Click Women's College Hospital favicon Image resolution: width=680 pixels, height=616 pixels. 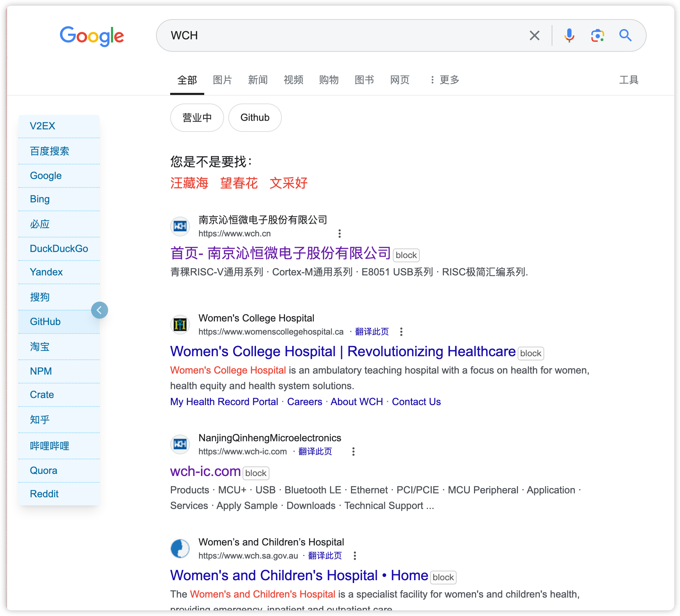(x=180, y=324)
